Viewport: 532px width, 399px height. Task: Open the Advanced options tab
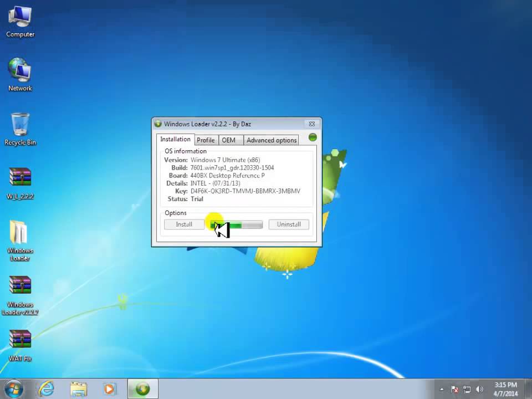click(272, 140)
